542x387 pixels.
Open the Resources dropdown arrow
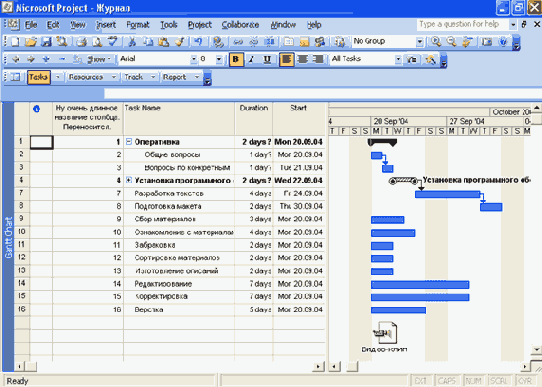click(114, 77)
